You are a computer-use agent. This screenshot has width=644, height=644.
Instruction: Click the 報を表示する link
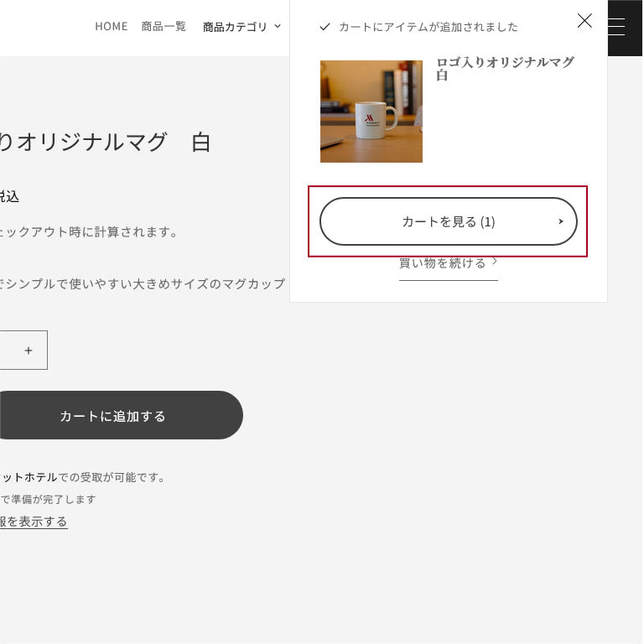34,522
